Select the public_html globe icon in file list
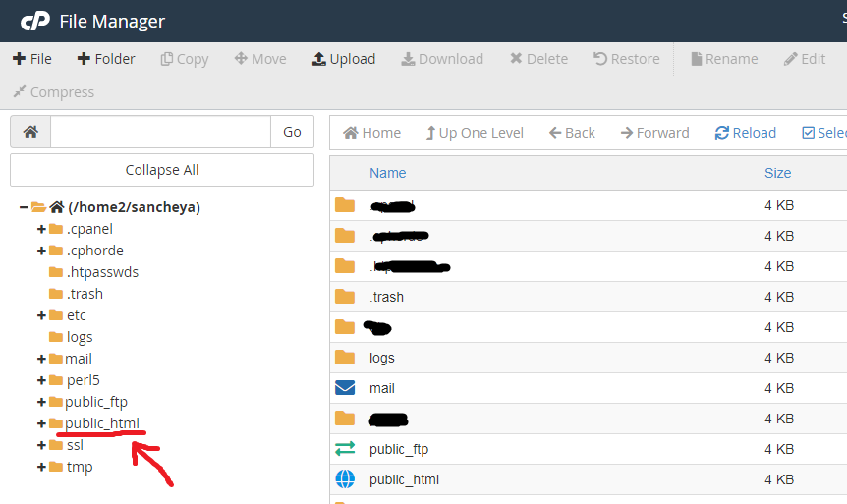Image resolution: width=847 pixels, height=504 pixels. point(345,479)
